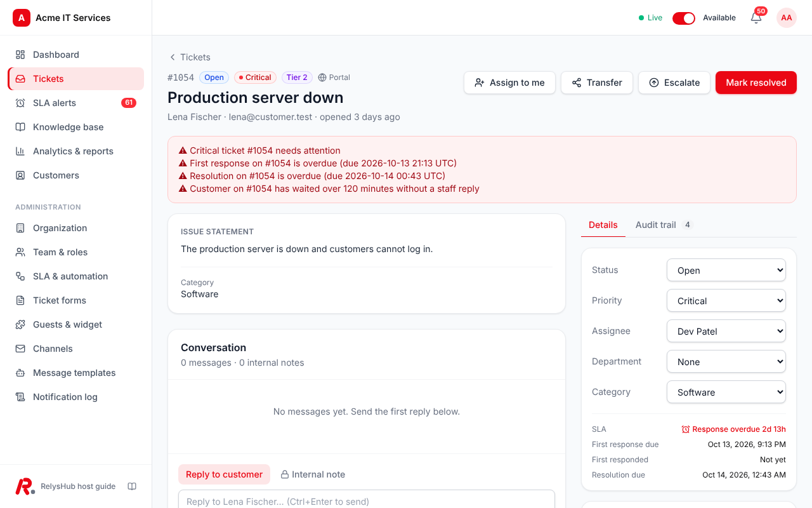
Task: Toggle the Available status switch
Action: click(684, 18)
